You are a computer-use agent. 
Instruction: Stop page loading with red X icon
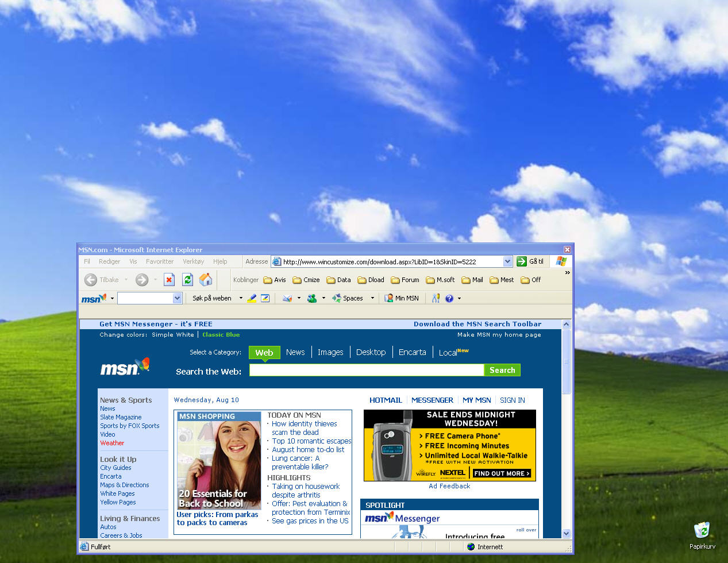(x=169, y=280)
